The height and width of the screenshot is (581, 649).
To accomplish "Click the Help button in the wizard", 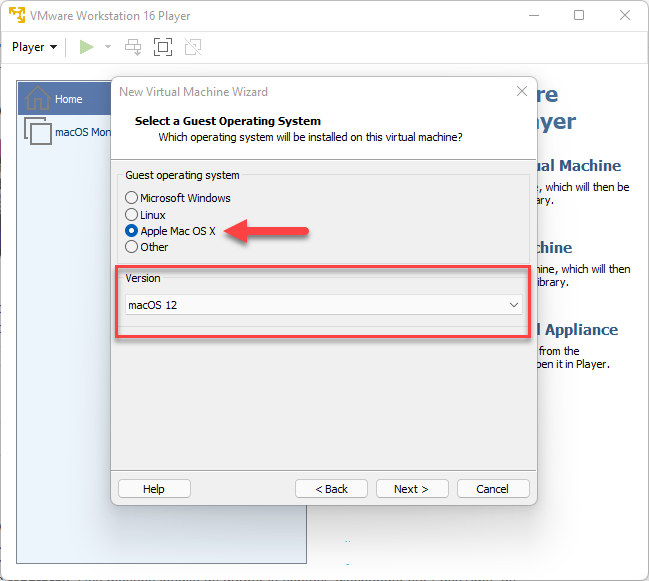I will (x=154, y=489).
